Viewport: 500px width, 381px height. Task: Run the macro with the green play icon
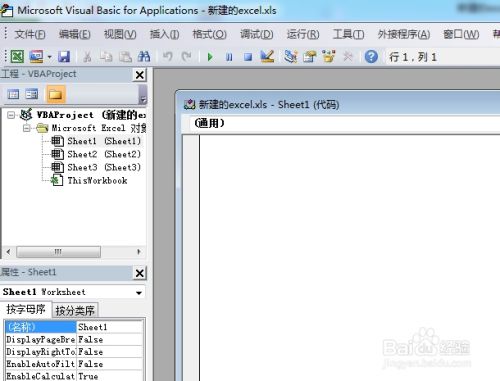(x=210, y=57)
